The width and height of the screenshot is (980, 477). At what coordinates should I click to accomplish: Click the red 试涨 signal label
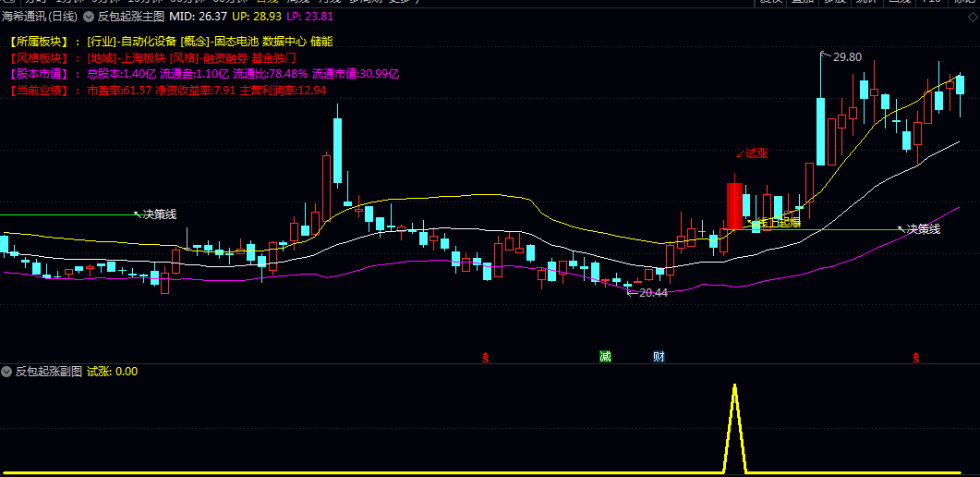tap(756, 153)
